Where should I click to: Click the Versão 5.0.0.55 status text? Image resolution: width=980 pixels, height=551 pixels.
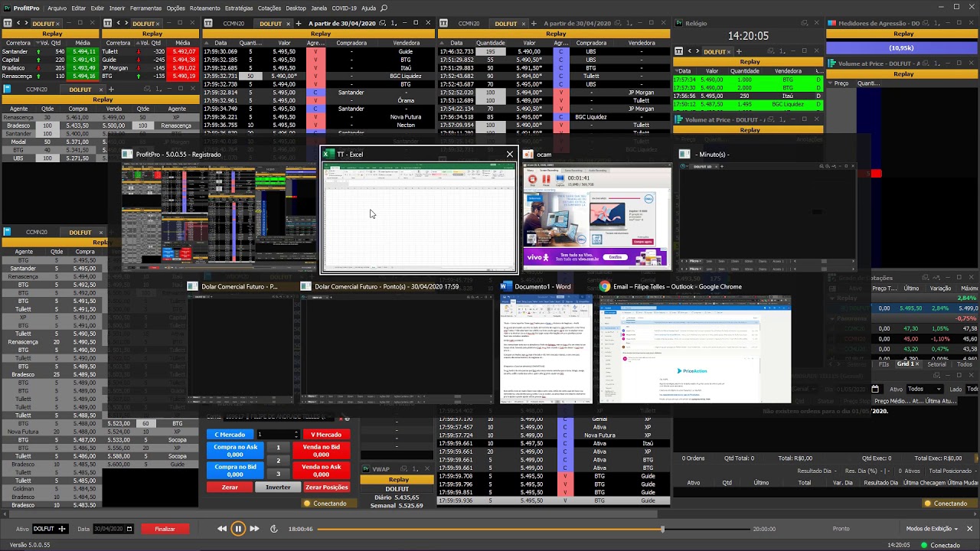coord(31,545)
